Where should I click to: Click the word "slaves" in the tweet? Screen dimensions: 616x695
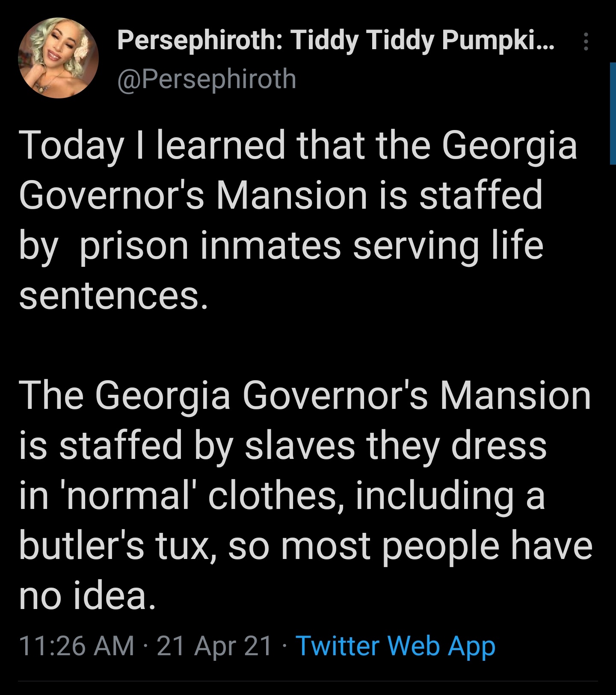click(x=299, y=446)
